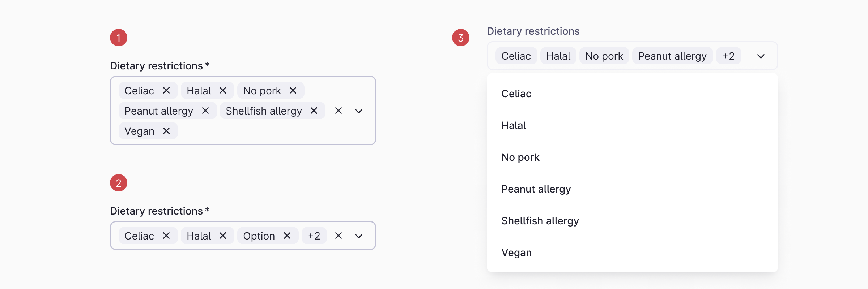Expand the dropdown chevron in example 2
Image resolution: width=868 pixels, height=289 pixels.
click(x=359, y=236)
